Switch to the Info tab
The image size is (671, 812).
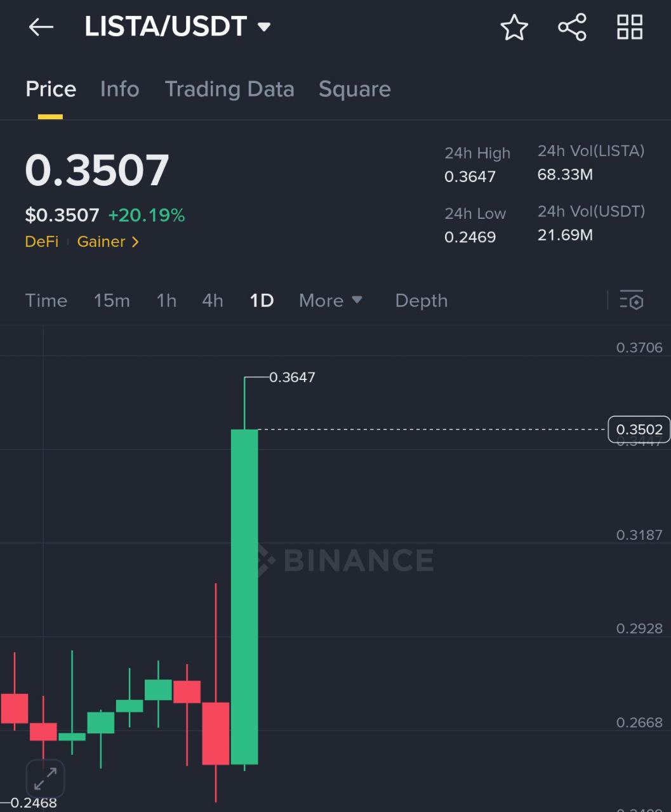[119, 89]
